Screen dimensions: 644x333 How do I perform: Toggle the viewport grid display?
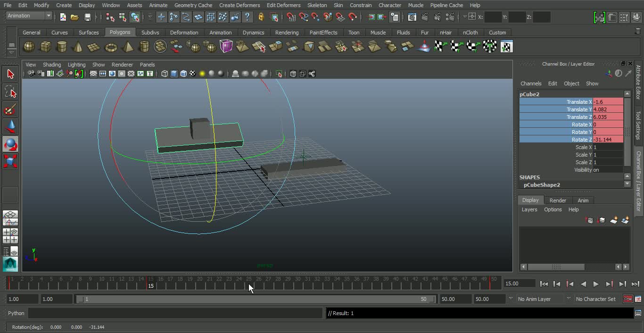[x=93, y=74]
